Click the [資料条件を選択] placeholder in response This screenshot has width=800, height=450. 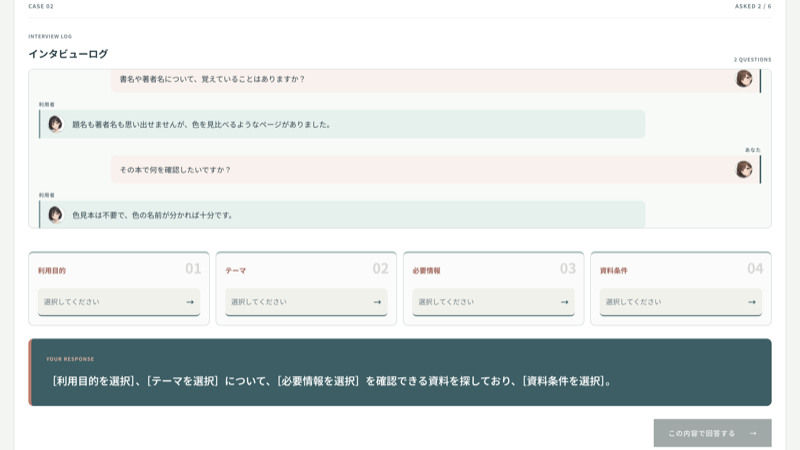(x=563, y=381)
